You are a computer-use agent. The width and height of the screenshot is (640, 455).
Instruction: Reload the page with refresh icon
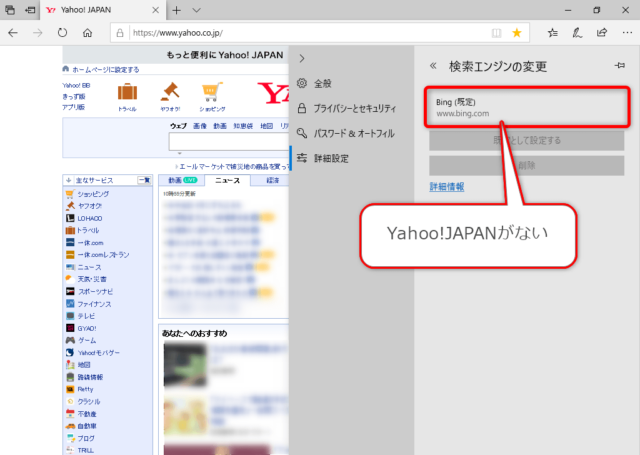coord(62,33)
